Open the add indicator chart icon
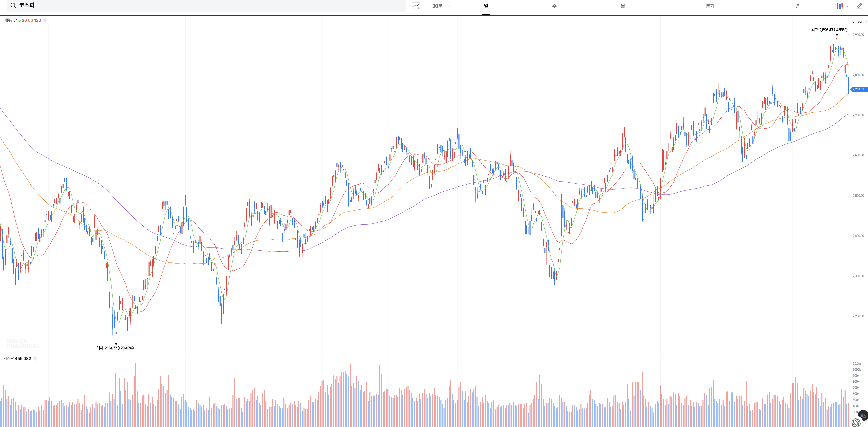 click(x=416, y=6)
